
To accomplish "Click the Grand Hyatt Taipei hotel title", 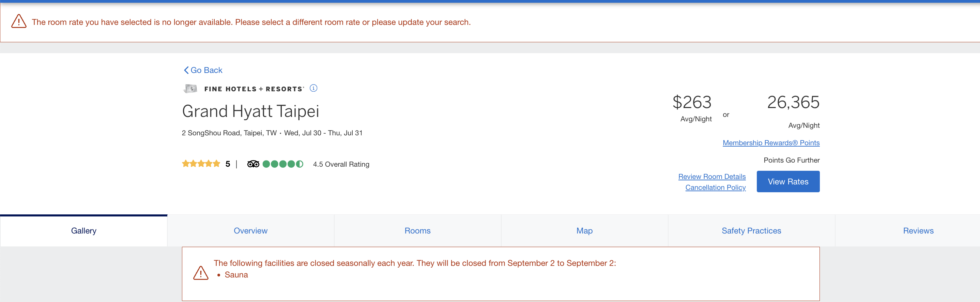I will coord(250,111).
